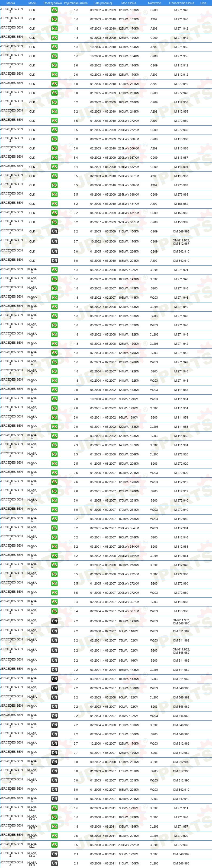Click the diesel ON icon in the CLK 2.7 OM 612.967 row

click(x=54, y=241)
